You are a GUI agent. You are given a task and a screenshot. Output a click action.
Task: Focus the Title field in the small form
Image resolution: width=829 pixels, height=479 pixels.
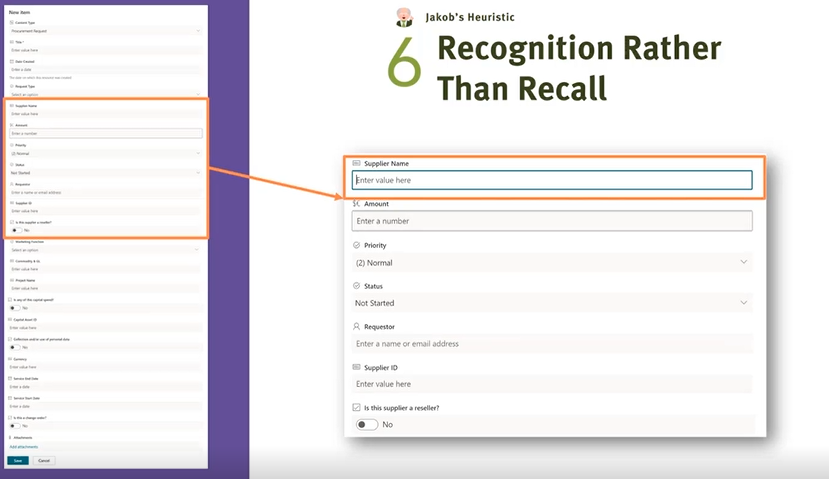[105, 50]
